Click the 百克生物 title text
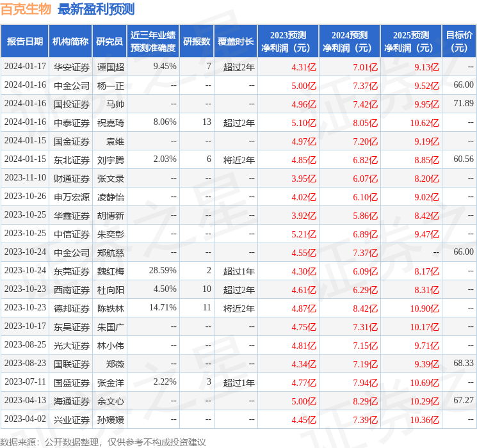 click(x=26, y=9)
